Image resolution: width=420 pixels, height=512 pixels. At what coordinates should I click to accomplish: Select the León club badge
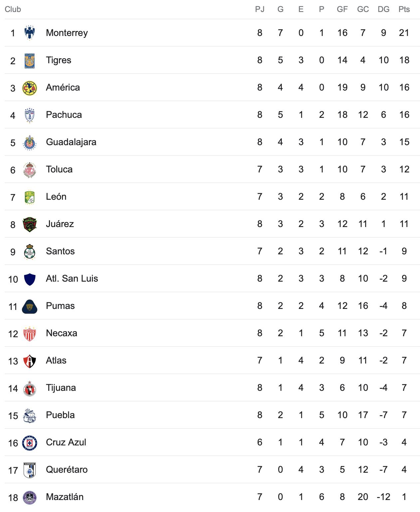tap(29, 197)
